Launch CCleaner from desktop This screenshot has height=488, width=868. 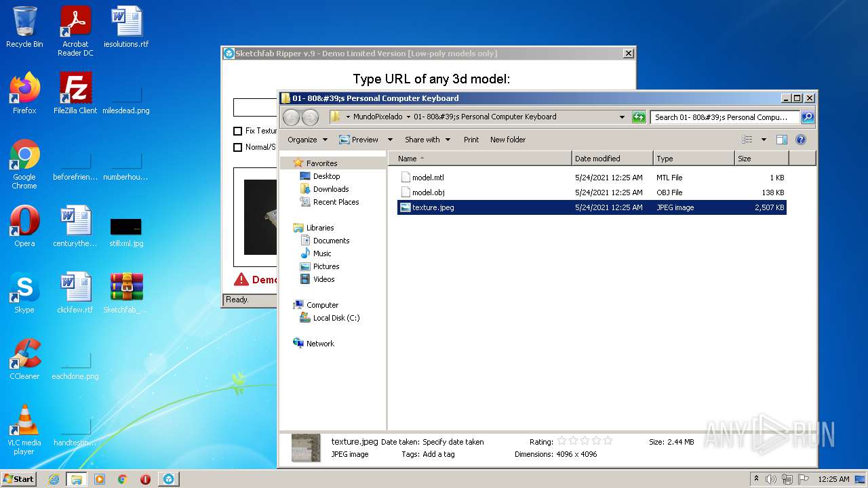[x=24, y=359]
